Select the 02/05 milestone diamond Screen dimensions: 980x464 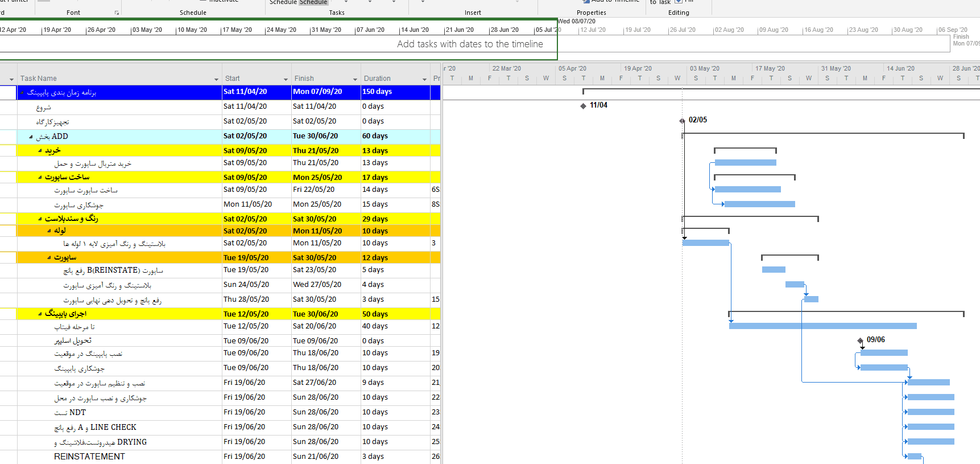(x=682, y=121)
